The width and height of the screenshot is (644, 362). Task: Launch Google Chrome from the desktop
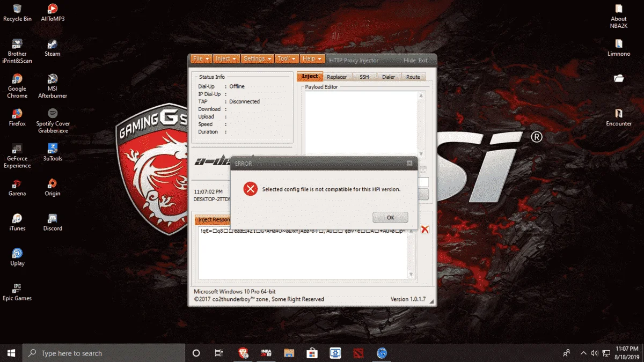coord(17,86)
